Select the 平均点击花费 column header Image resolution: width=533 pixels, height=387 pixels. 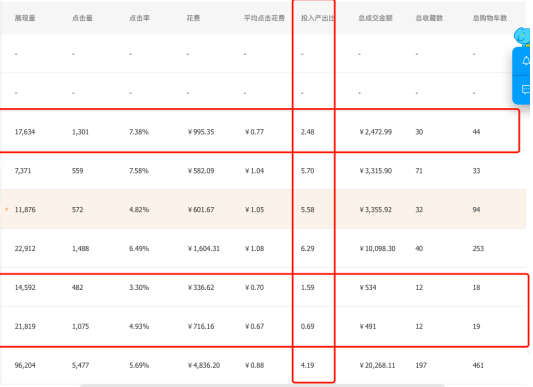pyautogui.click(x=264, y=18)
